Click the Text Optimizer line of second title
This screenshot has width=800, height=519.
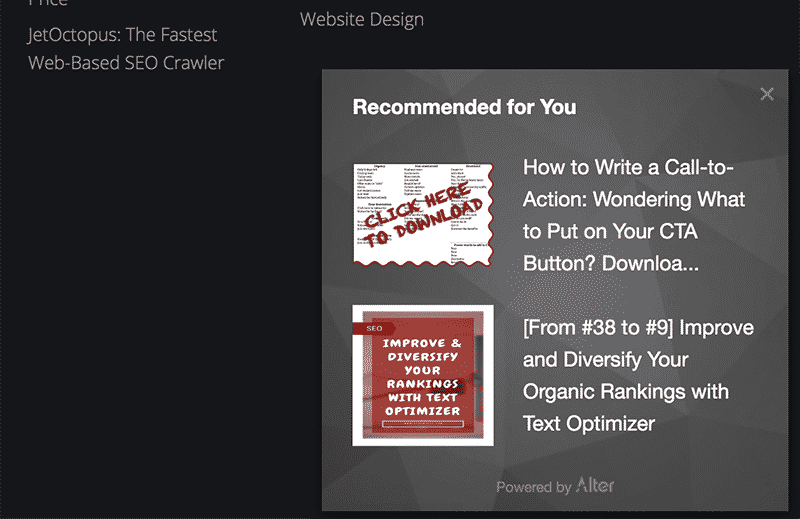589,424
